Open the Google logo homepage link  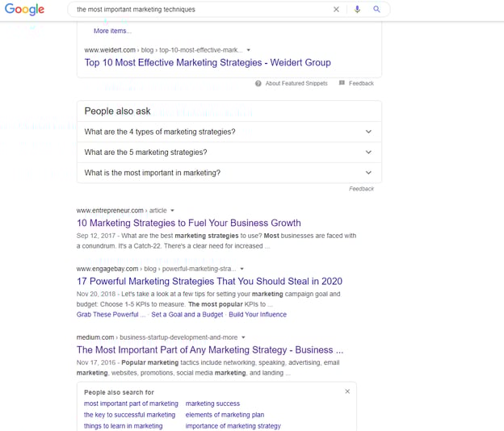(24, 10)
